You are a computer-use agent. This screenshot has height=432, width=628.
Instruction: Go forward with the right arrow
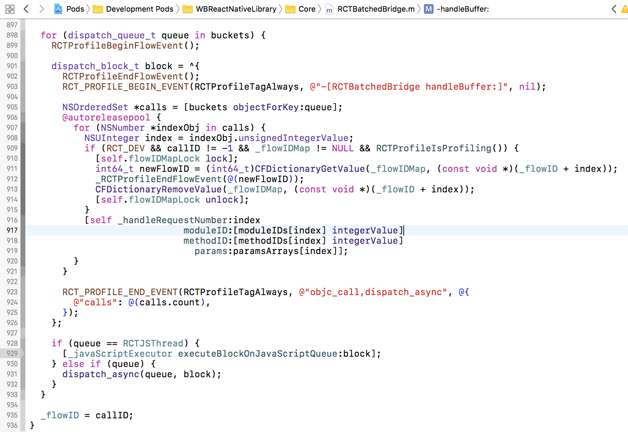(x=41, y=9)
